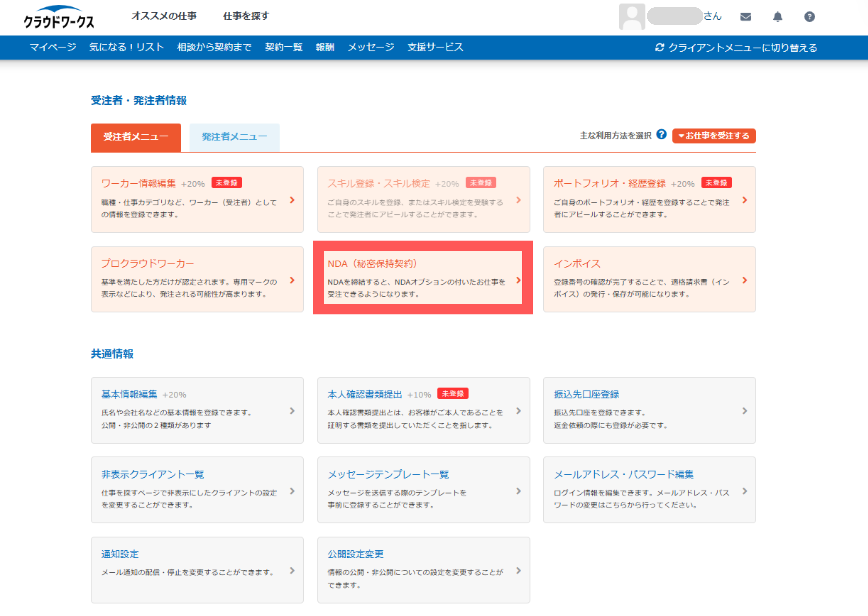This screenshot has width=868, height=616.
Task: Click the arrow on the インボイス card
Action: (745, 280)
